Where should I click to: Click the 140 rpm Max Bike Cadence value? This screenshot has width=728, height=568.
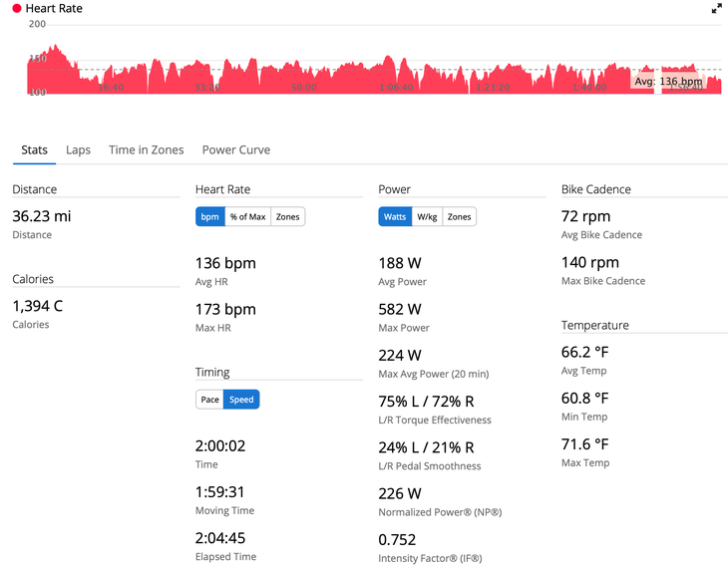coord(590,262)
